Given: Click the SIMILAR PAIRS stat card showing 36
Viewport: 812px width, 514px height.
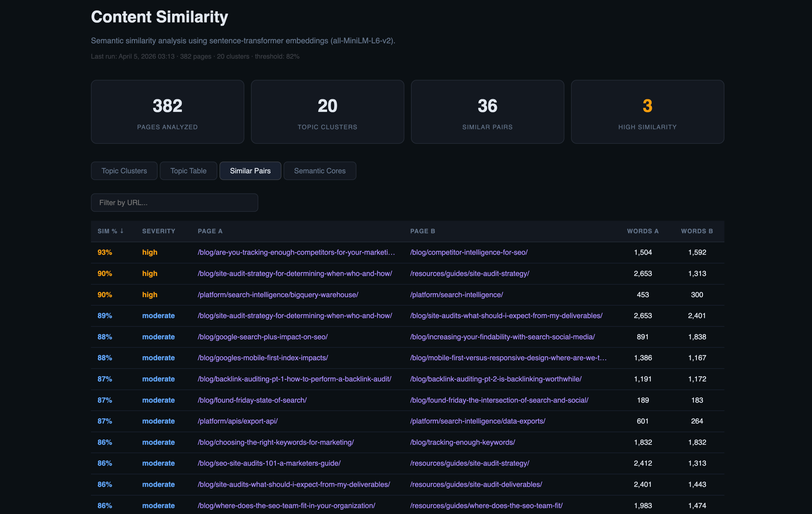Looking at the screenshot, I should click(487, 112).
